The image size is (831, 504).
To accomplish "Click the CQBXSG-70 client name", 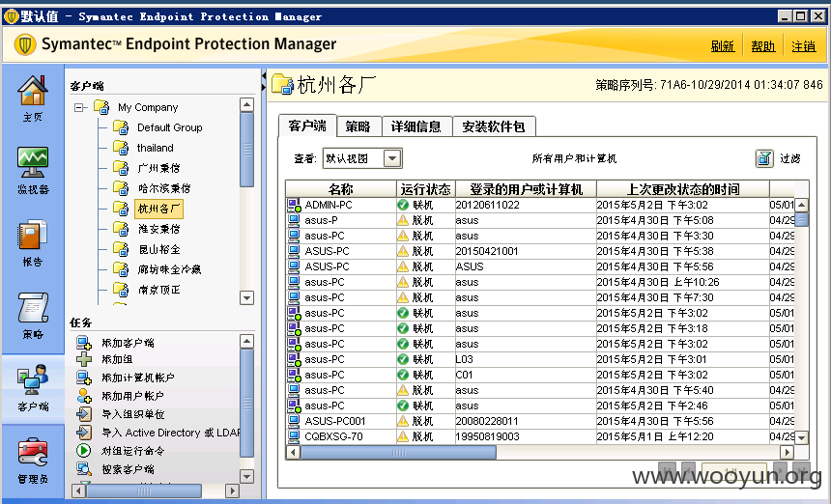I will pos(334,436).
